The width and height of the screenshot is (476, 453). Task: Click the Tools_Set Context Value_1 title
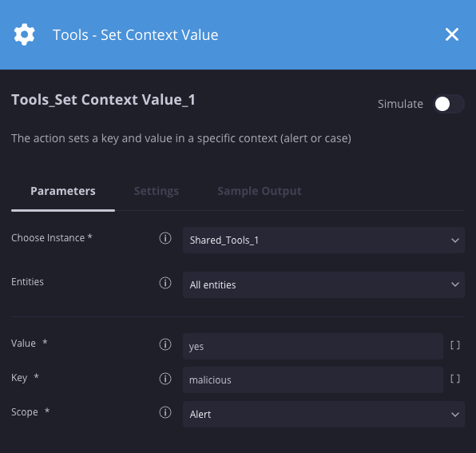point(103,100)
